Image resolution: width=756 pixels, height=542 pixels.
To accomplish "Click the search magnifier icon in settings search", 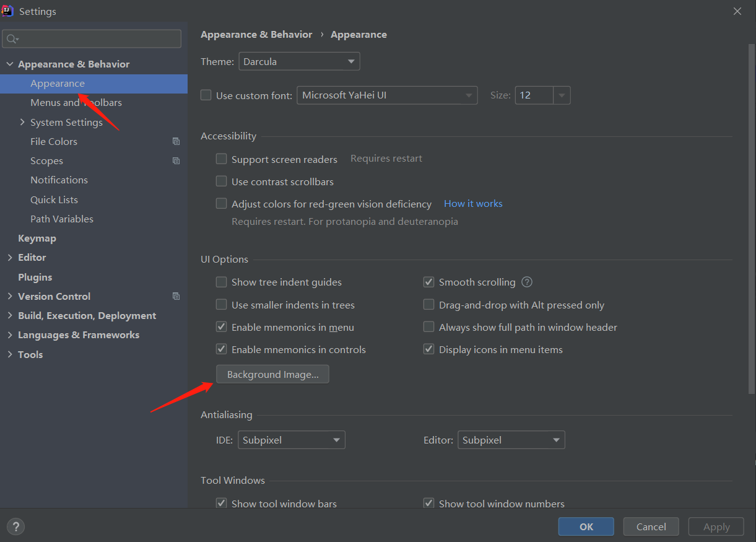I will (12, 39).
